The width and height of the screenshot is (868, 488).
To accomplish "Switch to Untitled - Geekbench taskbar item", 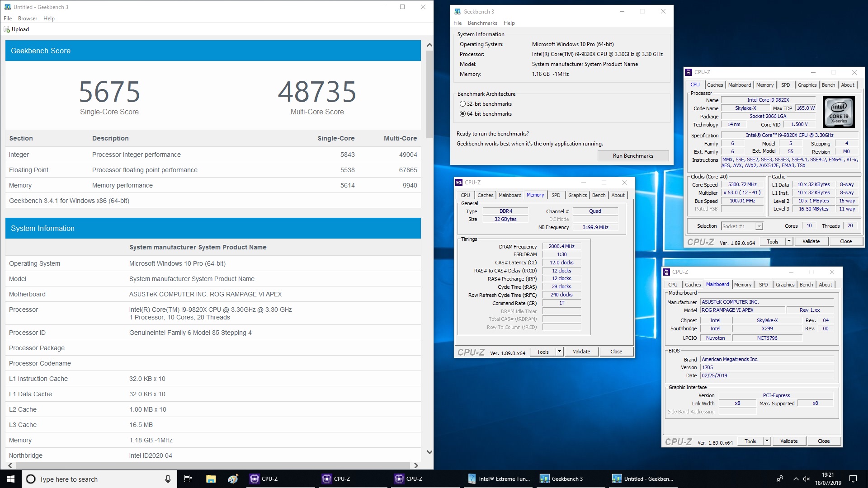I will 644,479.
